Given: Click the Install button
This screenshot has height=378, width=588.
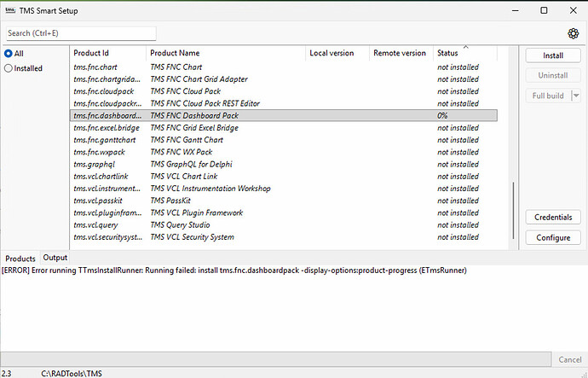Looking at the screenshot, I should coord(552,55).
